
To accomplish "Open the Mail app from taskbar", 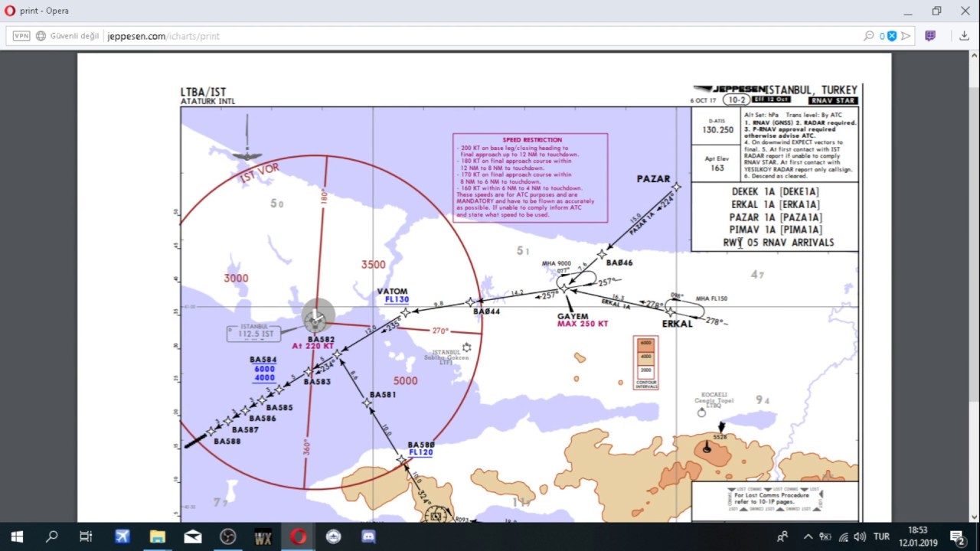I will [193, 536].
